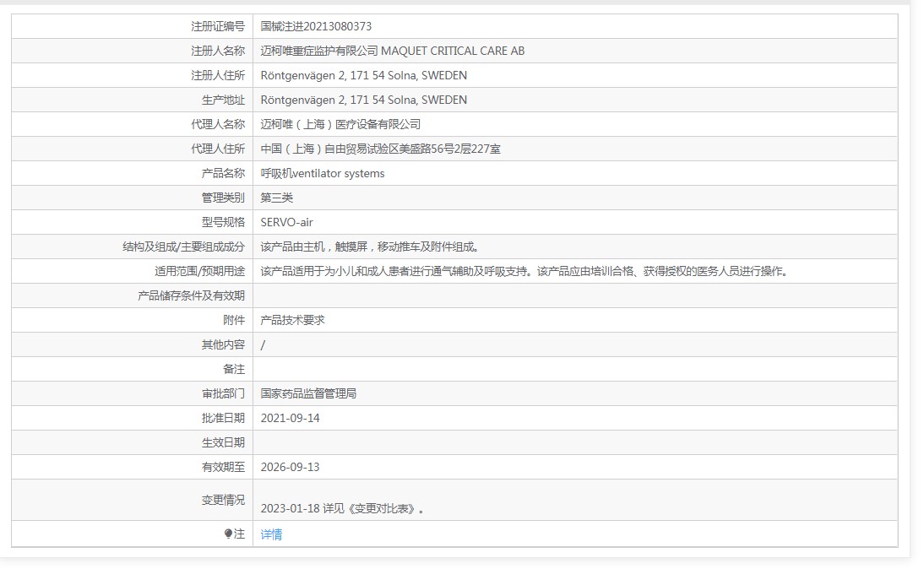
Task: Click the 详情 link in the 注 row
Action: tap(271, 534)
